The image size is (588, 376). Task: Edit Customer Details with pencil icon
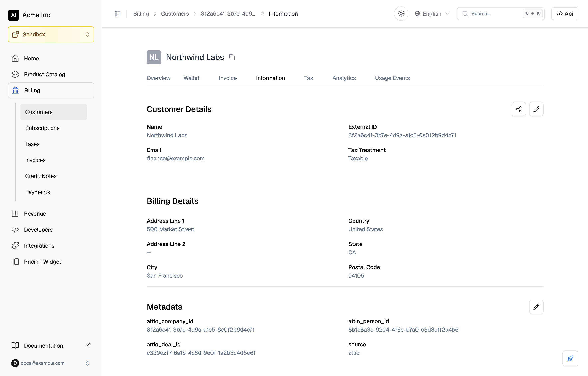click(536, 109)
